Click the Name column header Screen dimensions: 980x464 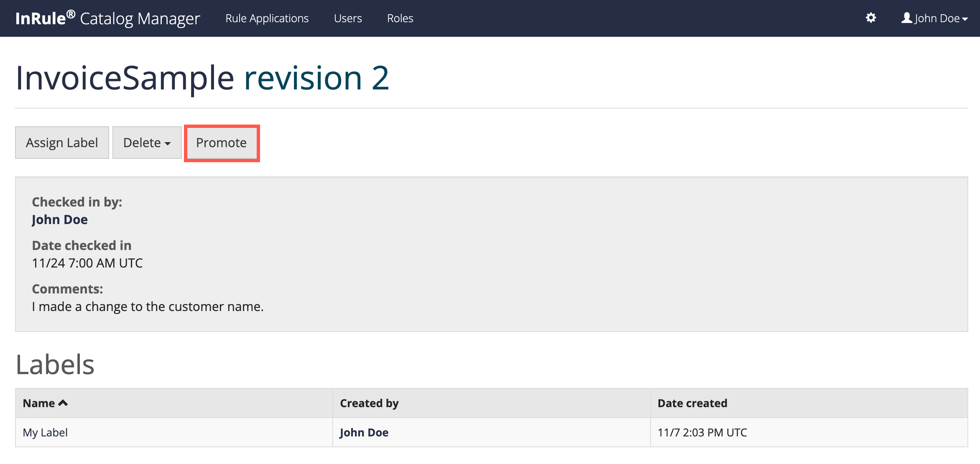pos(39,403)
